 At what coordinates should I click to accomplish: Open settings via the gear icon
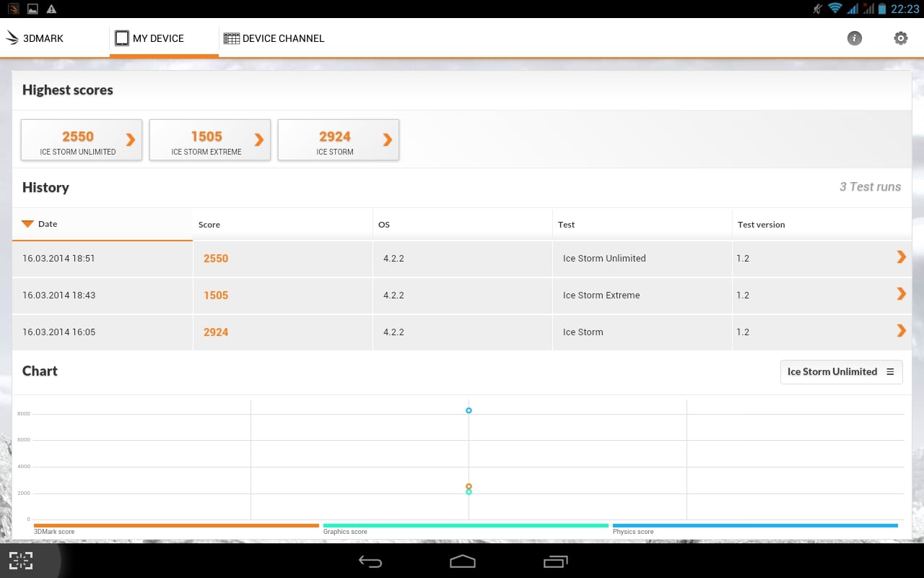pyautogui.click(x=901, y=38)
